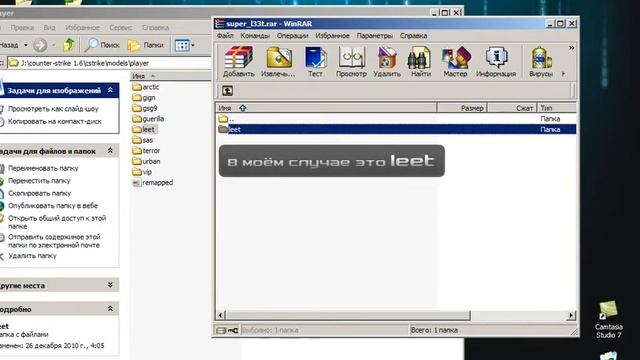Open the Справка menu in WinRAR
640x360 pixels.
pyautogui.click(x=413, y=36)
